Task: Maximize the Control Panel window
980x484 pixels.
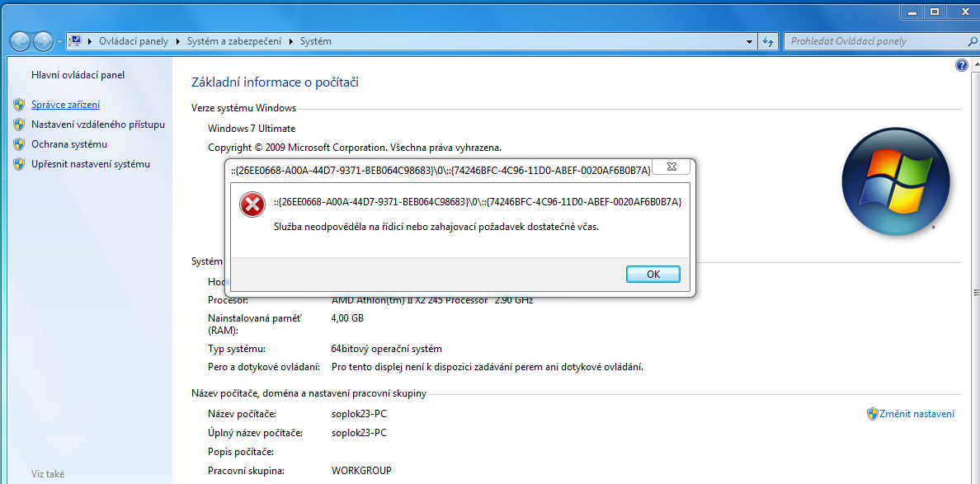Action: [x=935, y=12]
